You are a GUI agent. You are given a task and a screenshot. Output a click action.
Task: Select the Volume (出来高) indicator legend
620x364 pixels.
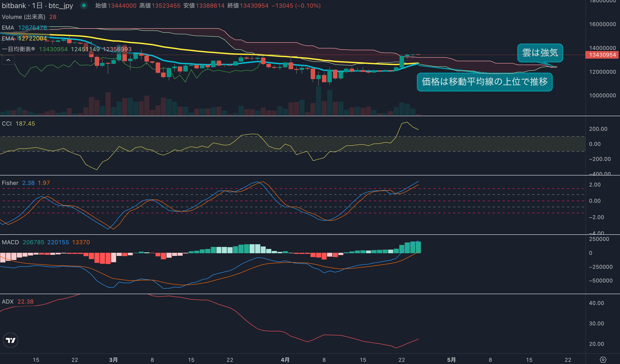(x=24, y=17)
